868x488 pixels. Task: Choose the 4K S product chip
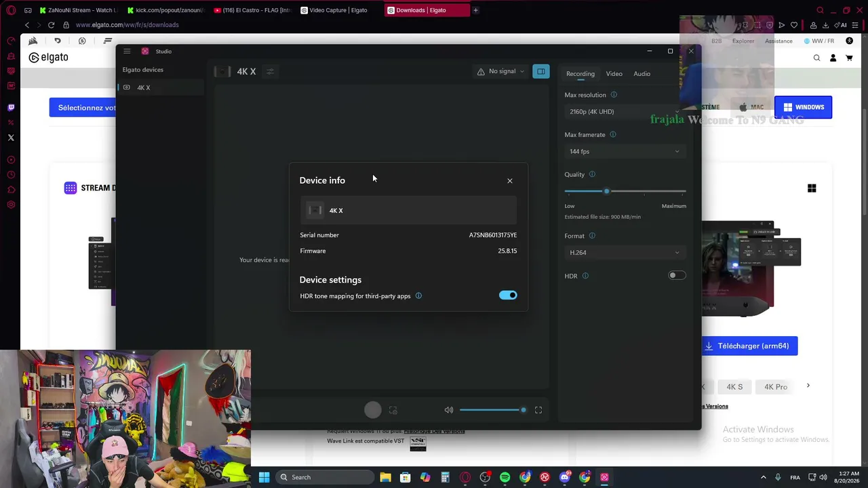click(734, 387)
